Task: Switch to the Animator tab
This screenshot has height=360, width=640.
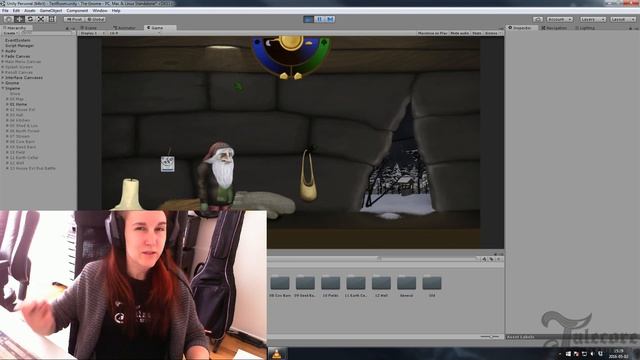Action: pos(125,28)
